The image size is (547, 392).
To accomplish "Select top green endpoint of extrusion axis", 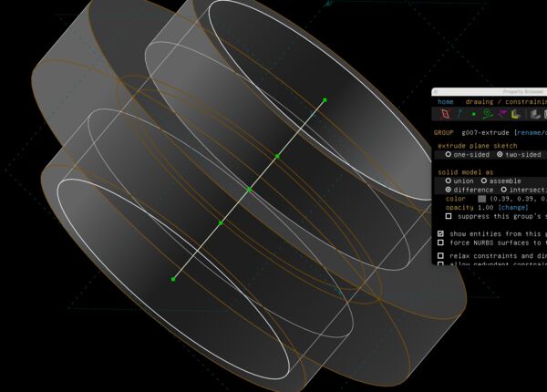I will pyautogui.click(x=325, y=100).
